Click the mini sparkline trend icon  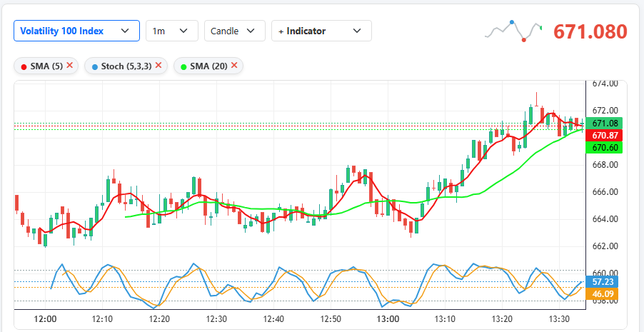[513, 30]
